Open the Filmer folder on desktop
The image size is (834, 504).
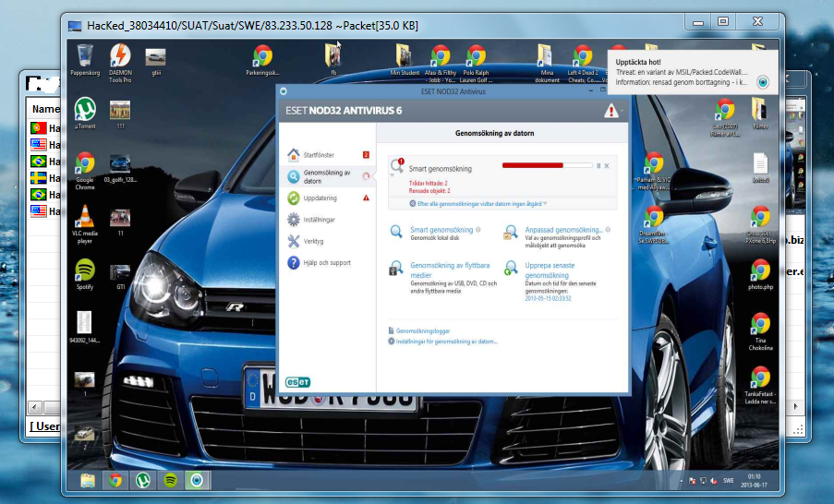760,114
